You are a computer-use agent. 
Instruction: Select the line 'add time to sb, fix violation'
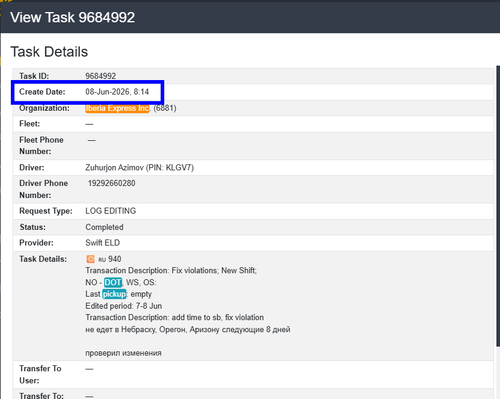click(x=218, y=317)
